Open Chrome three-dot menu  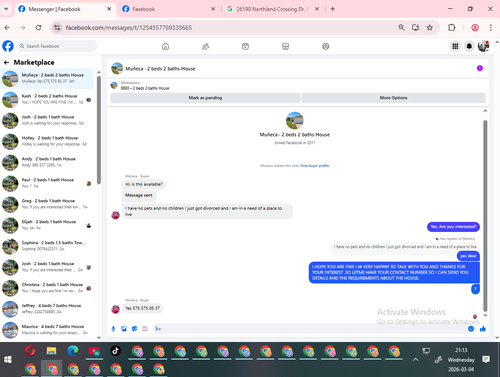coord(491,28)
